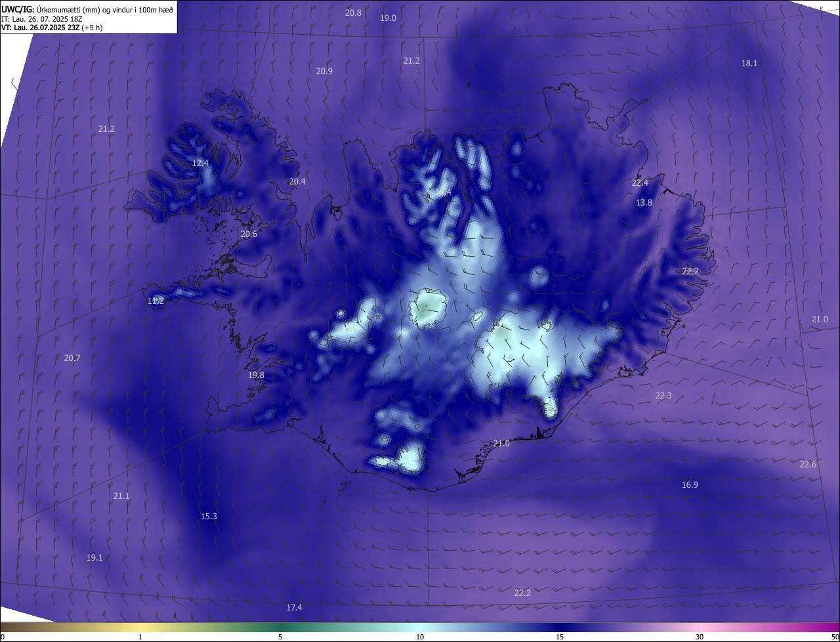Screen dimensions: 840x642
Task: Click the 18.1 value label
Action: 749,64
